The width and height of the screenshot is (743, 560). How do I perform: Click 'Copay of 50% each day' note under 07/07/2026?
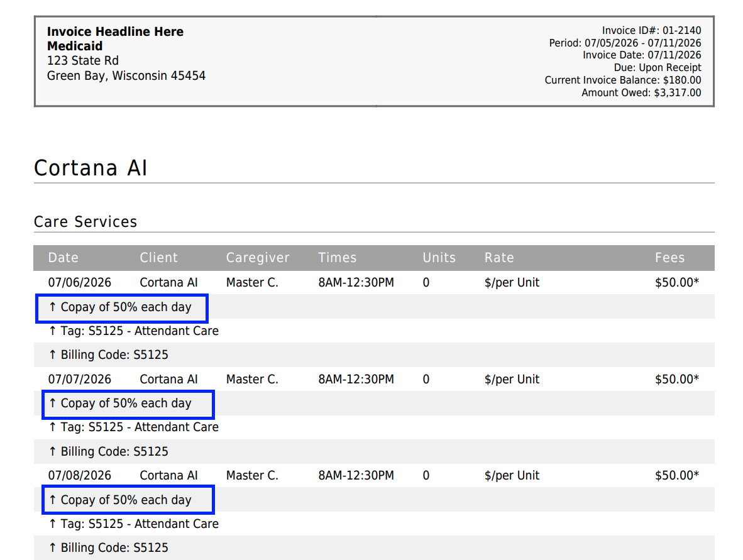pyautogui.click(x=120, y=403)
